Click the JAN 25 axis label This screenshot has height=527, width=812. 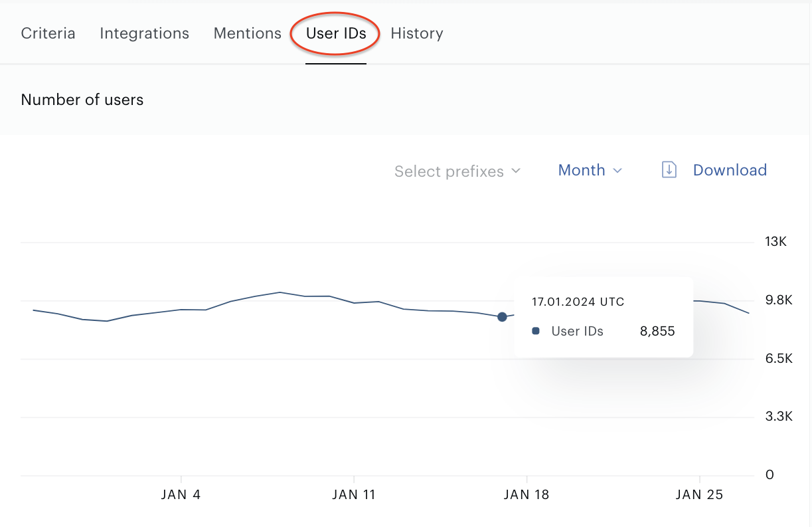pyautogui.click(x=699, y=495)
